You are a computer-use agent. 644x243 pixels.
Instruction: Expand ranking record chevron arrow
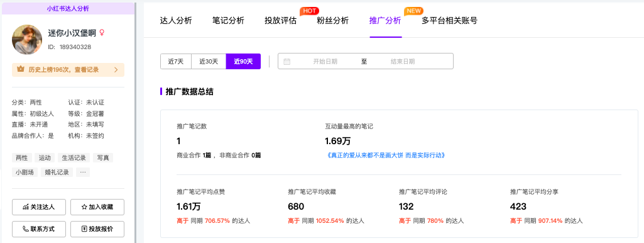point(116,70)
